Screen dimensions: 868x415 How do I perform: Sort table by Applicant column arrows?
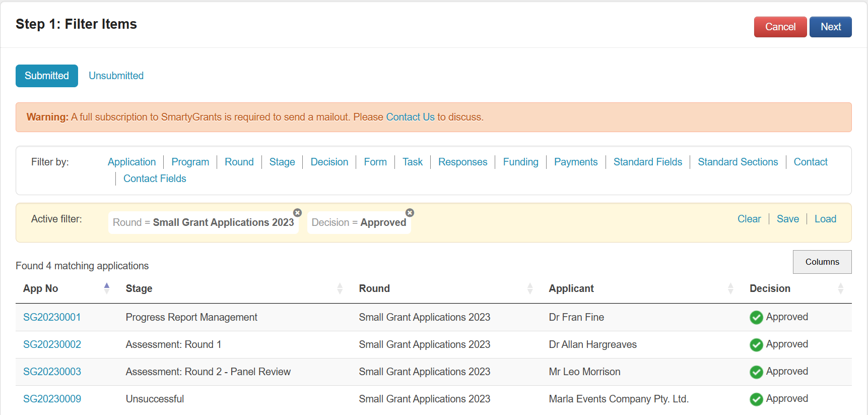pyautogui.click(x=730, y=288)
